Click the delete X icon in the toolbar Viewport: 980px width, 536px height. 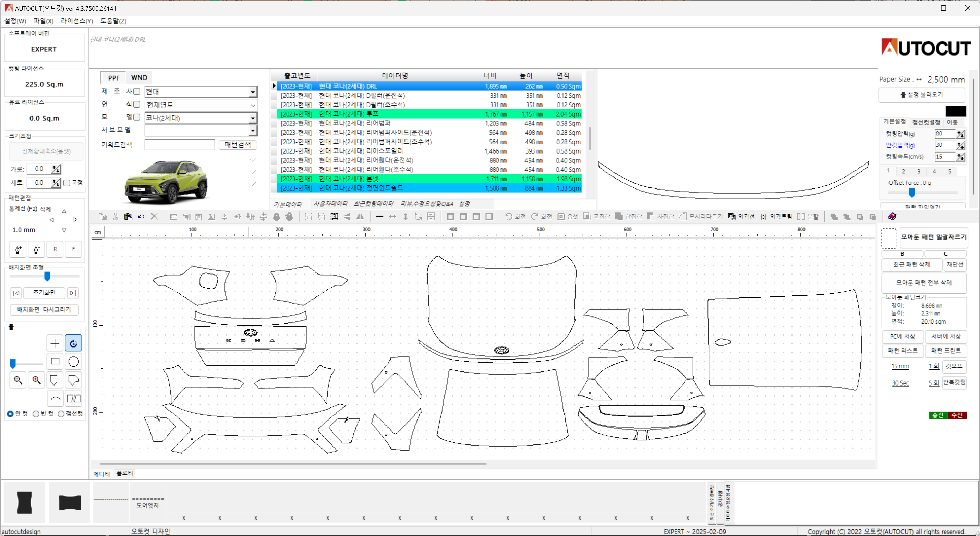click(x=154, y=217)
